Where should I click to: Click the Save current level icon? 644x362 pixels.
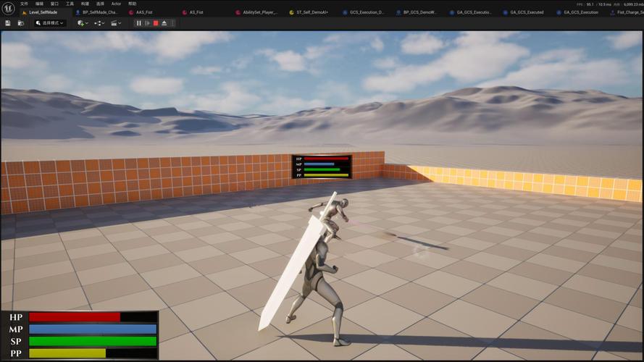[8, 23]
